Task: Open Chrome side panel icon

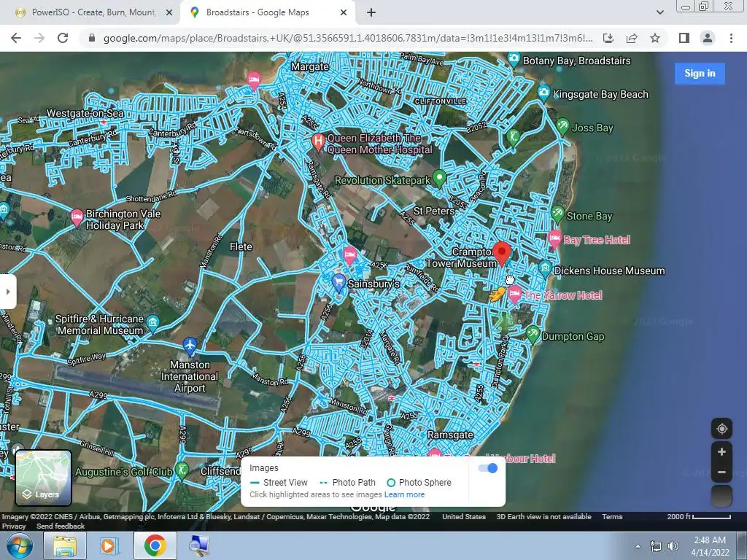Action: click(x=684, y=38)
